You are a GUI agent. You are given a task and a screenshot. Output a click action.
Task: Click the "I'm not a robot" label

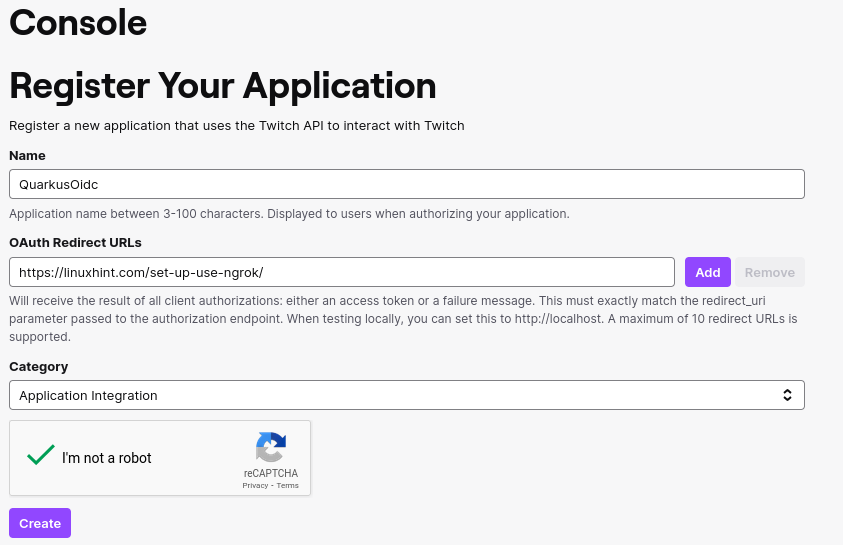(106, 458)
